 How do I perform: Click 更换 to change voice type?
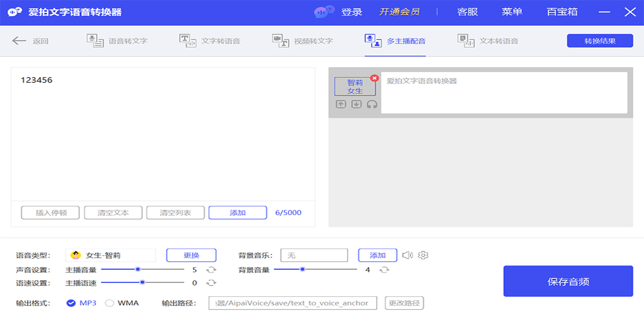click(x=191, y=255)
